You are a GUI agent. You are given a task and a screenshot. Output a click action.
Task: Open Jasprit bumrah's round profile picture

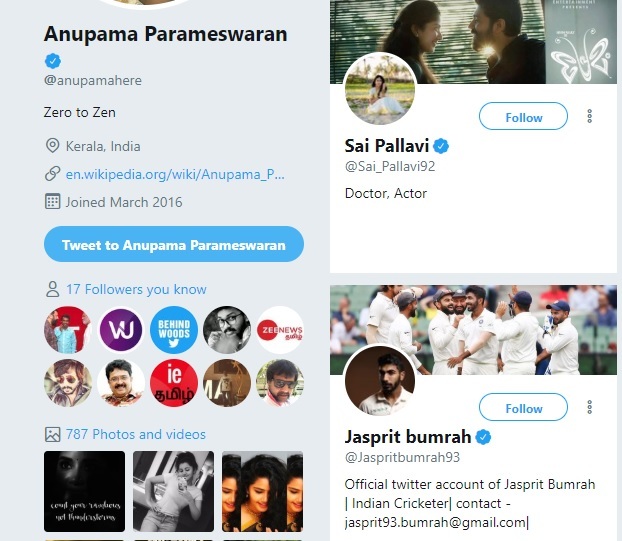[x=380, y=380]
